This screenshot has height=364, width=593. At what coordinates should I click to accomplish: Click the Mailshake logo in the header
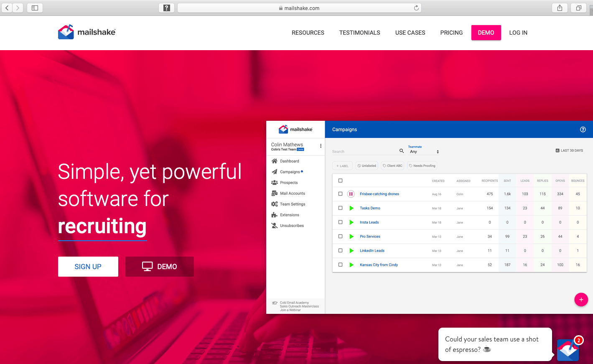pyautogui.click(x=87, y=32)
